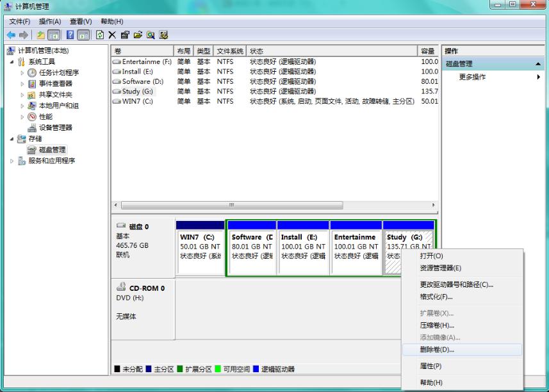Image resolution: width=549 pixels, height=392 pixels.
Task: Click the properties icon in the toolbar
Action: (x=126, y=35)
